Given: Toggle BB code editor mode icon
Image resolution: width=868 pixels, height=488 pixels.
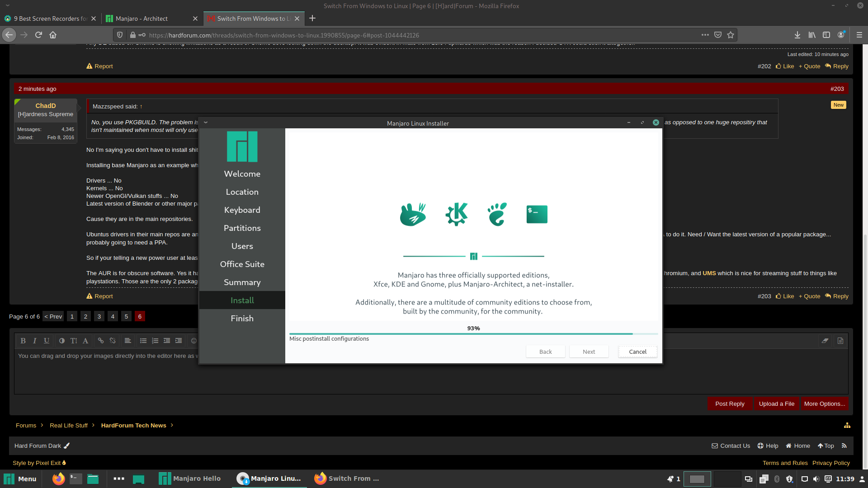Looking at the screenshot, I should point(840,341).
